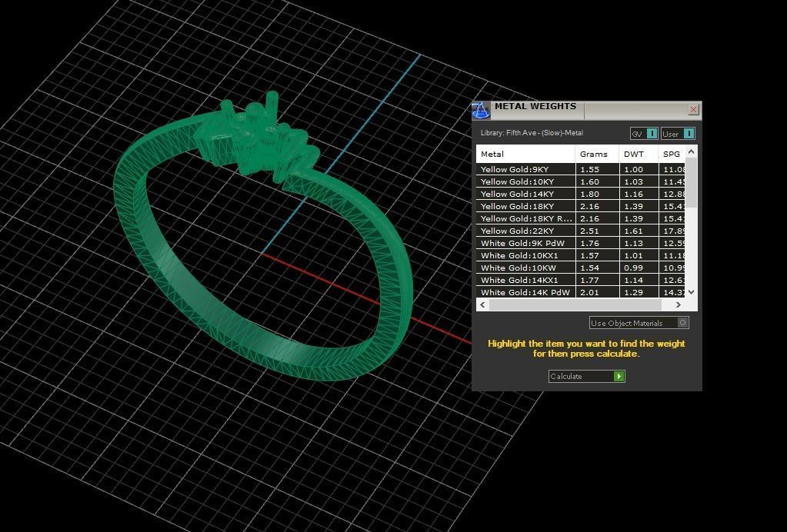Click the horizontal scrollbar right arrow
The width and height of the screenshot is (787, 532).
coord(678,304)
